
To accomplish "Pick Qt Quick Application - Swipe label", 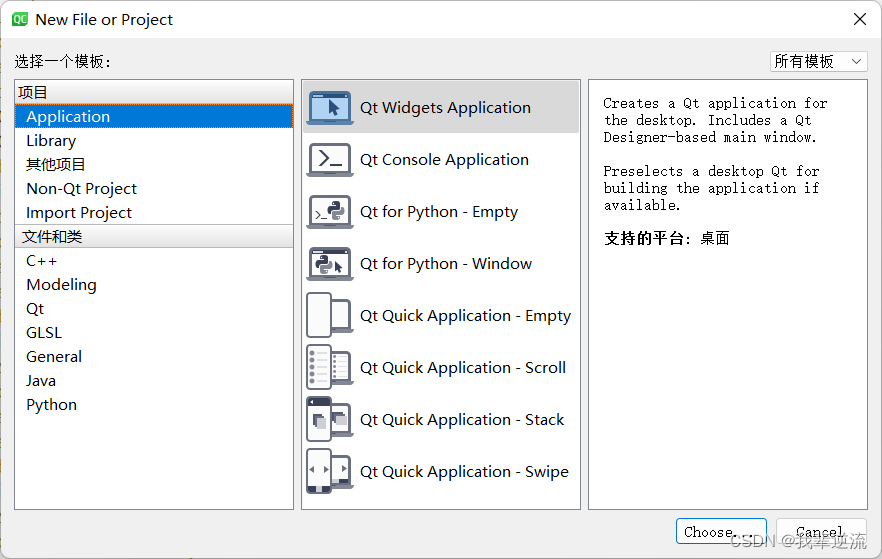I will [464, 472].
